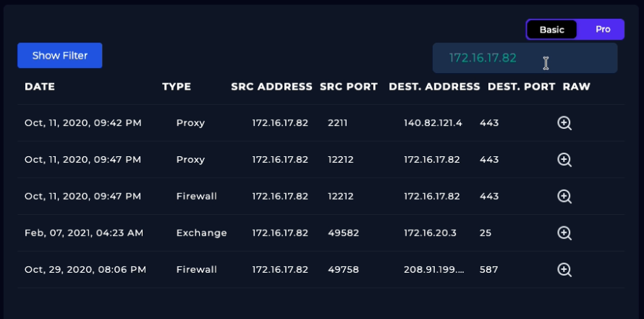Click the Exchange type cell
The width and height of the screenshot is (644, 319).
201,233
